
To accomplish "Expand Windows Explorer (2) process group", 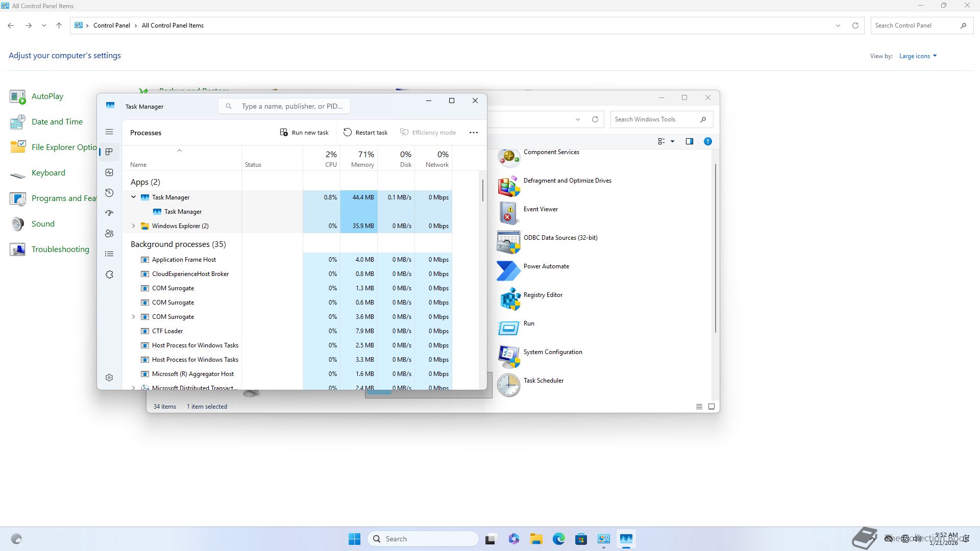I will click(134, 226).
